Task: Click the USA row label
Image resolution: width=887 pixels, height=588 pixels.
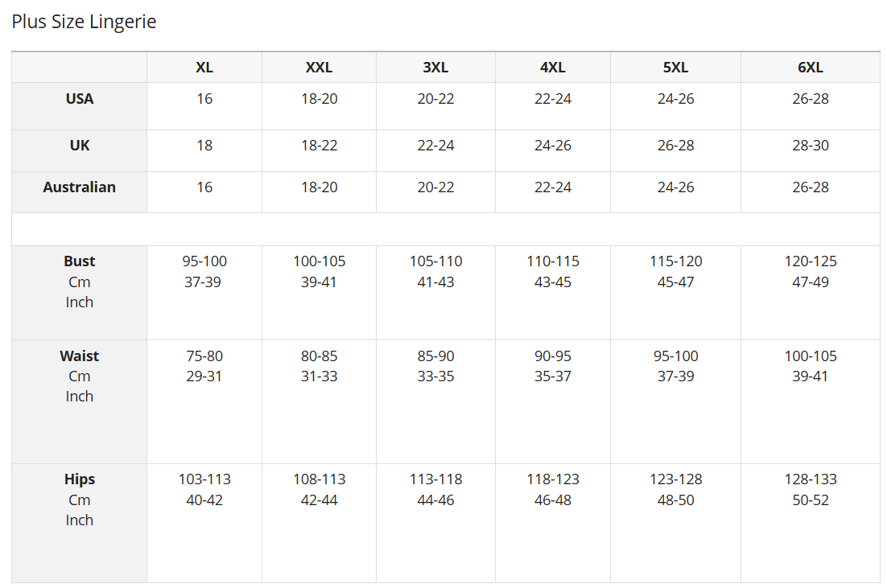Action: [80, 99]
